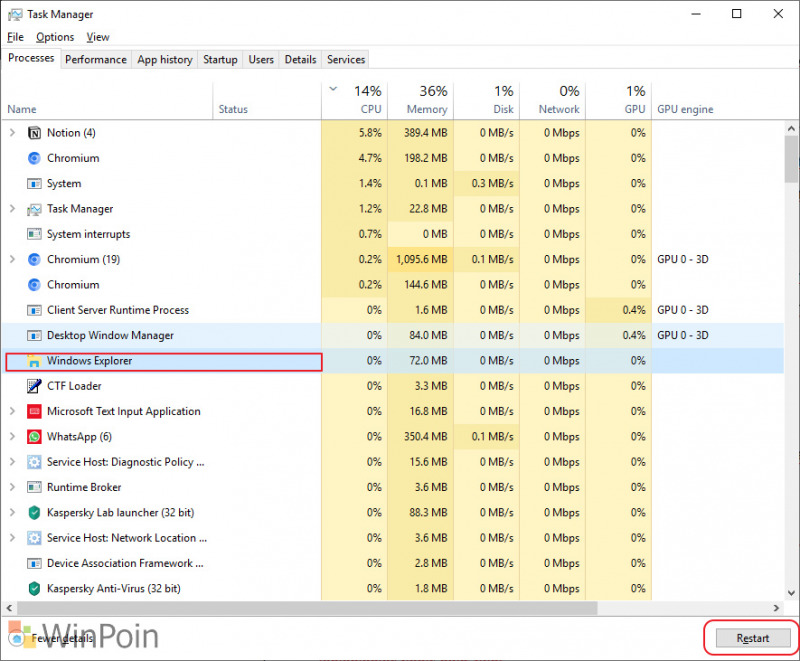This screenshot has width=800, height=661.
Task: Select the CTF Loader pen icon
Action: click(x=34, y=386)
